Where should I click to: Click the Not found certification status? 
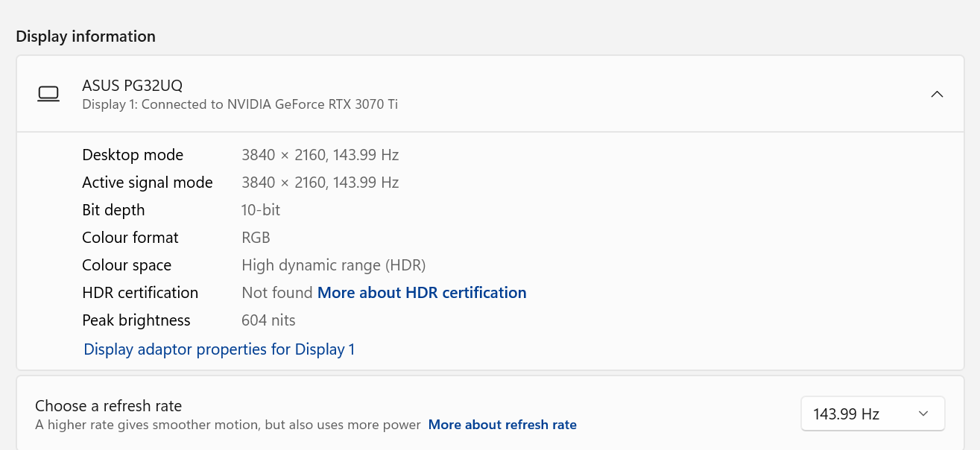coord(277,293)
